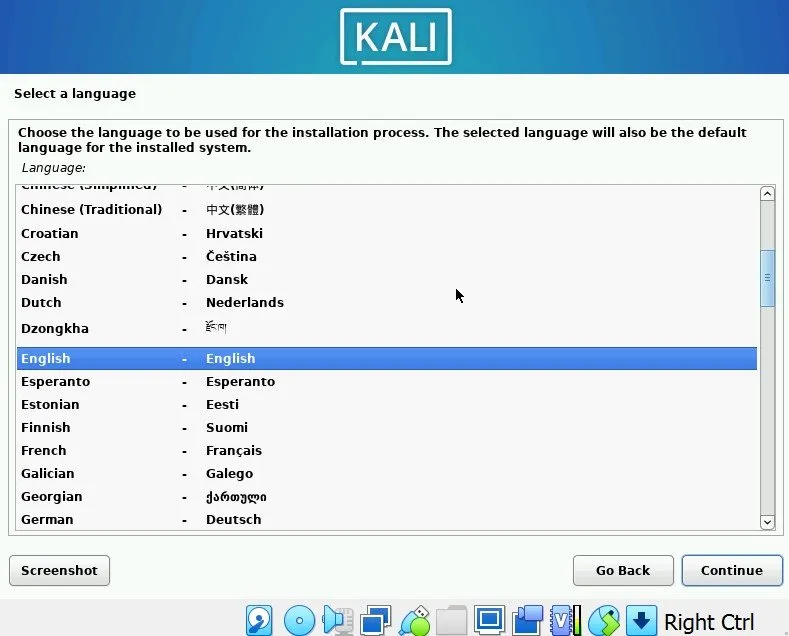Image resolution: width=789 pixels, height=636 pixels.
Task: Select Esperanto language row
Action: point(387,381)
